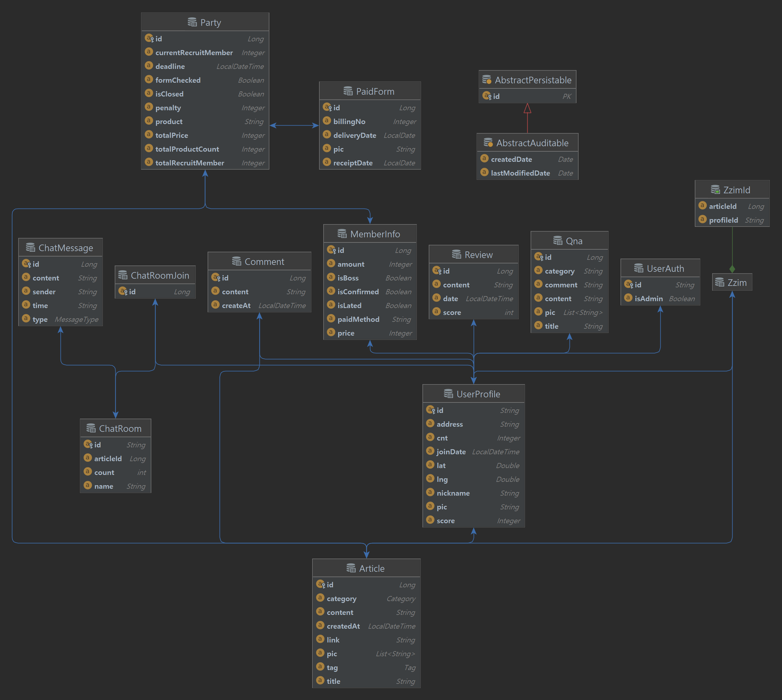Click the primary key icon of MemberInfo id
782x700 pixels.
point(331,250)
